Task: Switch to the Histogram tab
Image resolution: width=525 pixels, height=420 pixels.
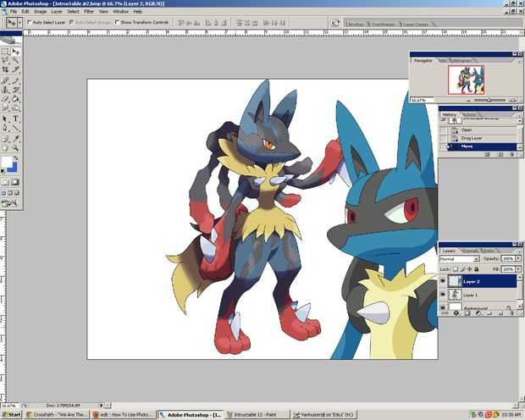Action: [x=462, y=61]
